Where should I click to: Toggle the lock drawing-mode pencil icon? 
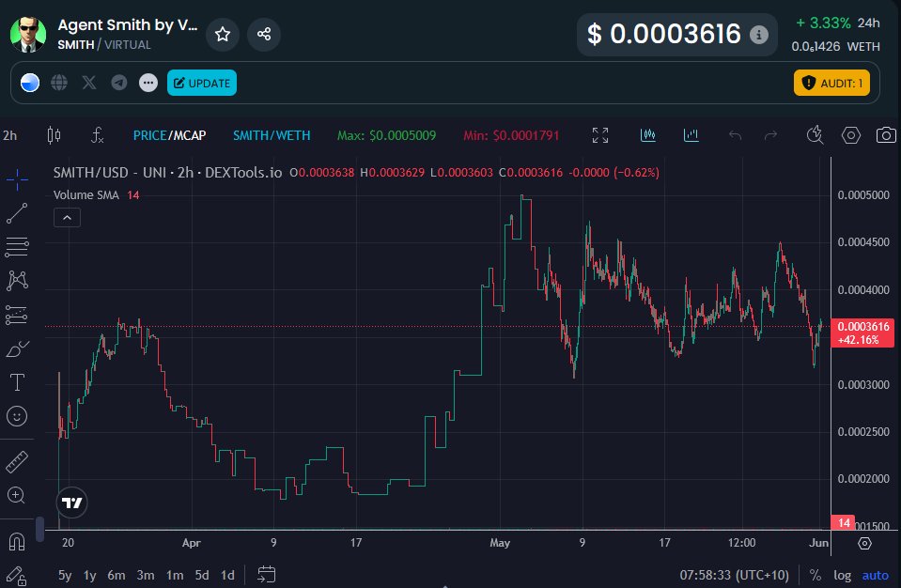tap(16, 576)
